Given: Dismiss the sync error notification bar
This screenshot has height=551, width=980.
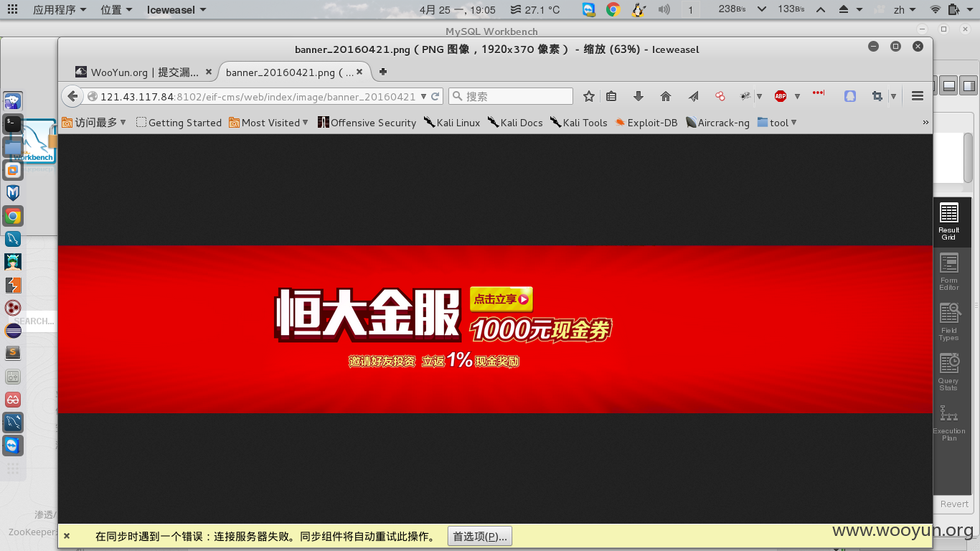Looking at the screenshot, I should [x=67, y=536].
